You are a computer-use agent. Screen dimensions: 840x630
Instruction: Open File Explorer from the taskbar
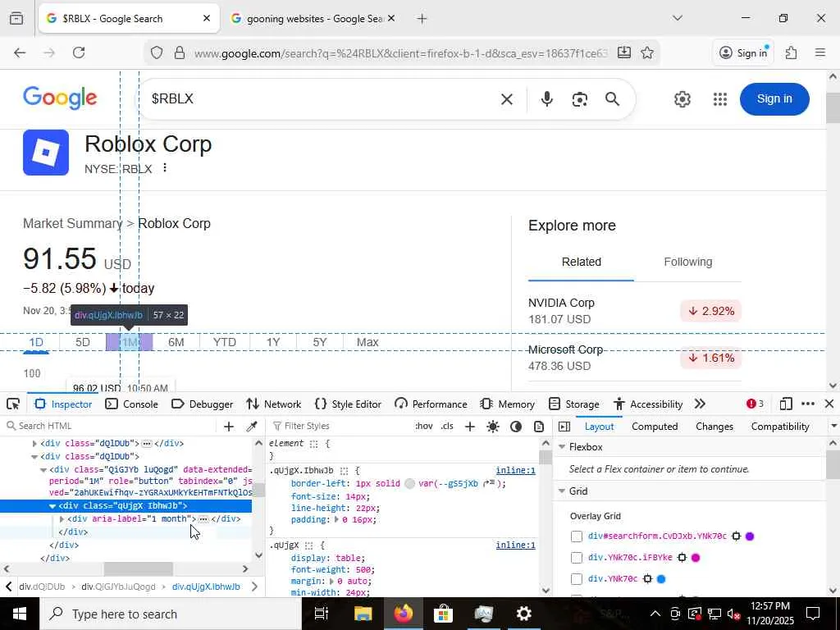click(x=363, y=614)
